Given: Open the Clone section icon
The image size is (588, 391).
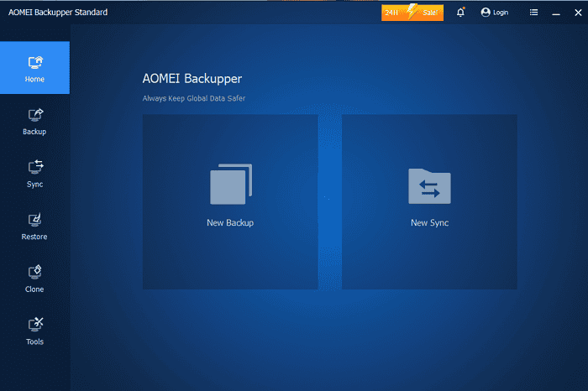Looking at the screenshot, I should pyautogui.click(x=34, y=272).
